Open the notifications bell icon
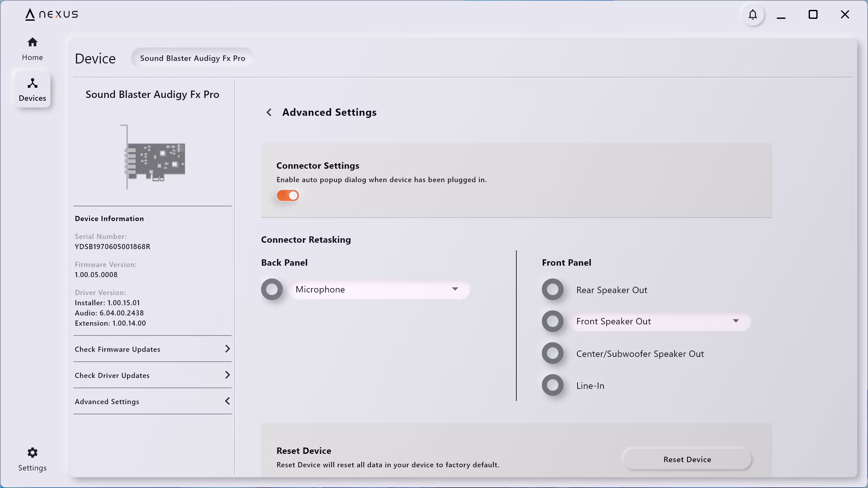The image size is (868, 488). click(x=752, y=14)
